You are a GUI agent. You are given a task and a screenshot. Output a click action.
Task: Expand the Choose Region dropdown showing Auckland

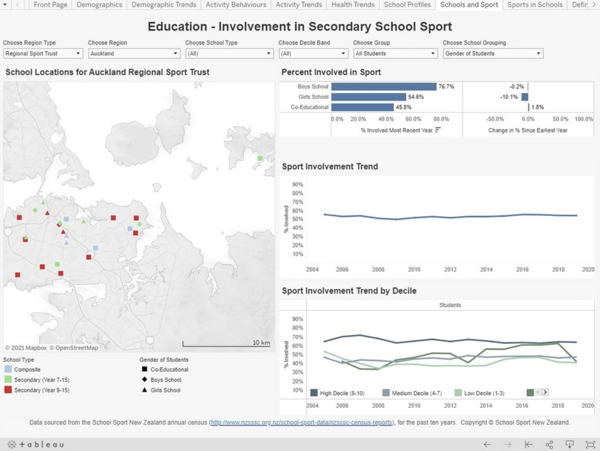click(132, 54)
